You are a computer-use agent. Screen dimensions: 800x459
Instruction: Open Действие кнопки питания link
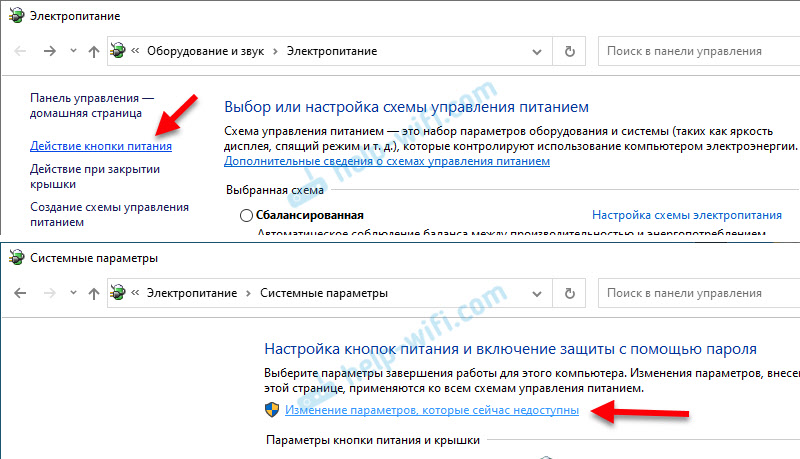coord(100,146)
